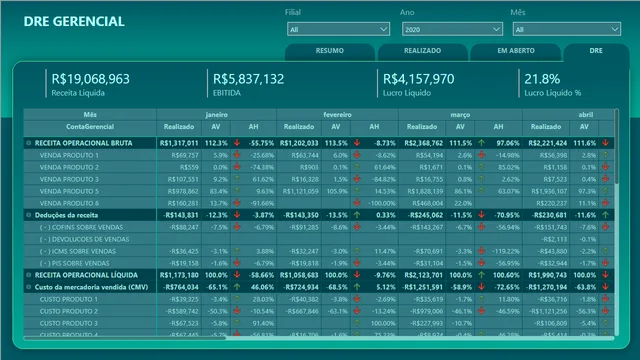Image resolution: width=640 pixels, height=360 pixels.
Task: Collapse Custo da mercadoria vendida (CMV) row
Action: click(x=29, y=287)
